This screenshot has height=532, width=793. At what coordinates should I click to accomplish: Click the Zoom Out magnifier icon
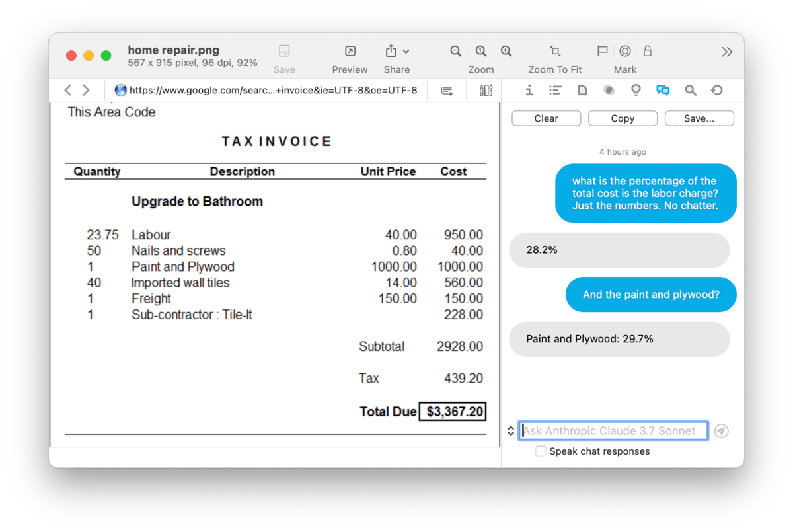[x=455, y=52]
